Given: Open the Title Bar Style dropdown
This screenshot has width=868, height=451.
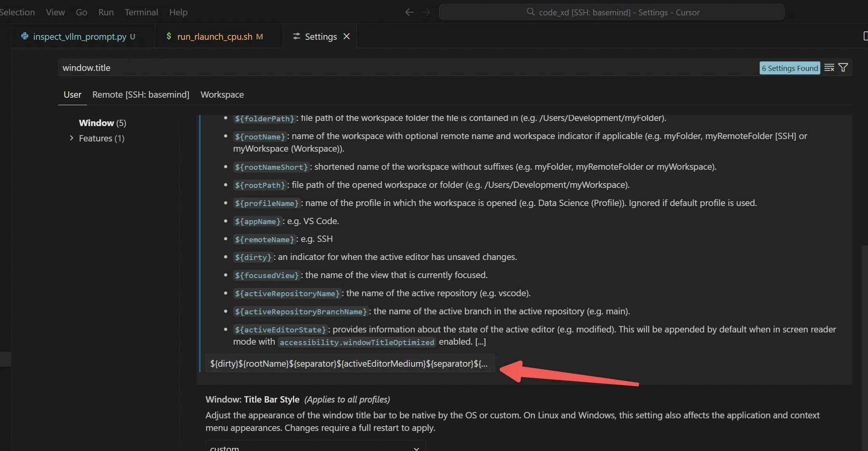Looking at the screenshot, I should pyautogui.click(x=315, y=447).
